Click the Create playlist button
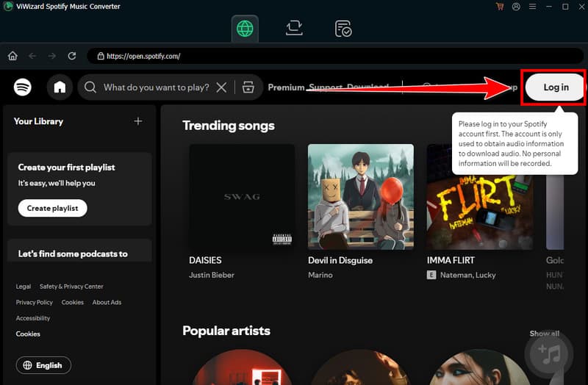Image resolution: width=588 pixels, height=385 pixels. click(x=52, y=208)
